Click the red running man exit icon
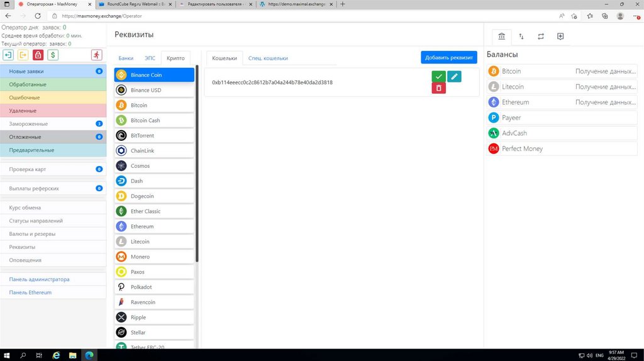This screenshot has height=361, width=644. pyautogui.click(x=96, y=55)
